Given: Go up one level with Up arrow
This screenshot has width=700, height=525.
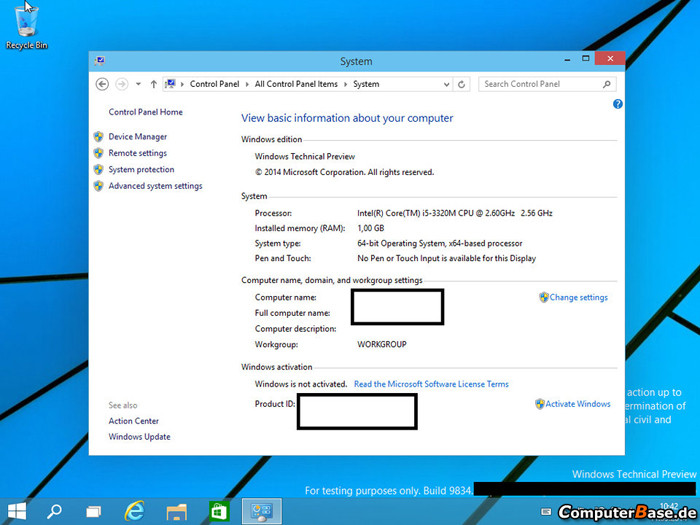Looking at the screenshot, I should tap(153, 84).
